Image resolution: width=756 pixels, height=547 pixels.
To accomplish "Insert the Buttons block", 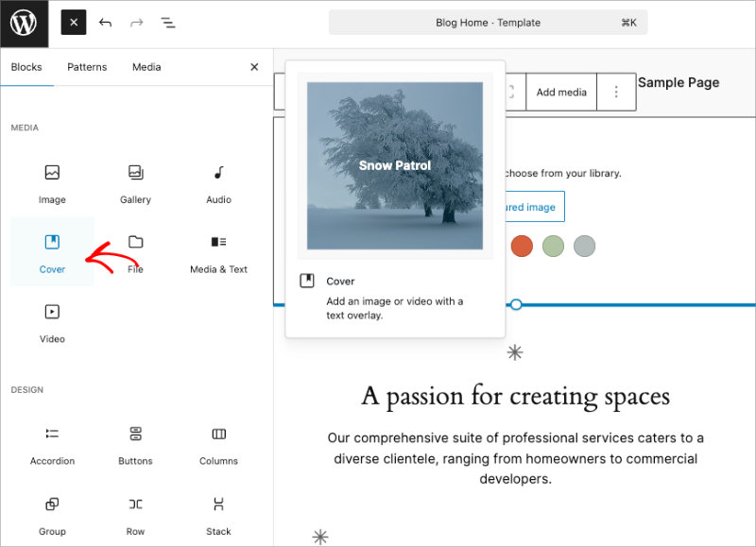I will point(135,444).
